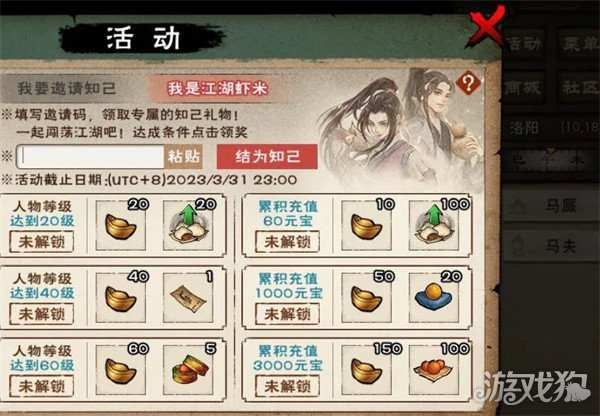This screenshot has width=600, height=416.
Task: Click 未解锁 button under 达到20级
Action: [x=42, y=242]
